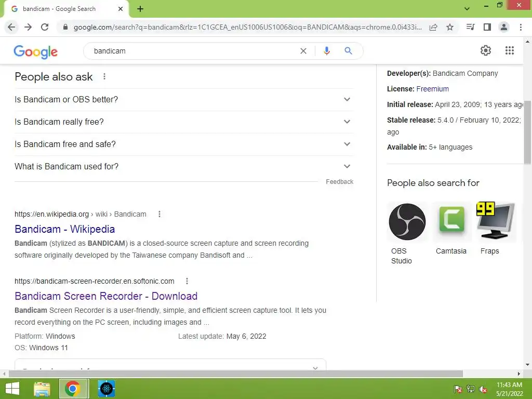
Task: Click the muted volume tray icon
Action: click(483, 389)
